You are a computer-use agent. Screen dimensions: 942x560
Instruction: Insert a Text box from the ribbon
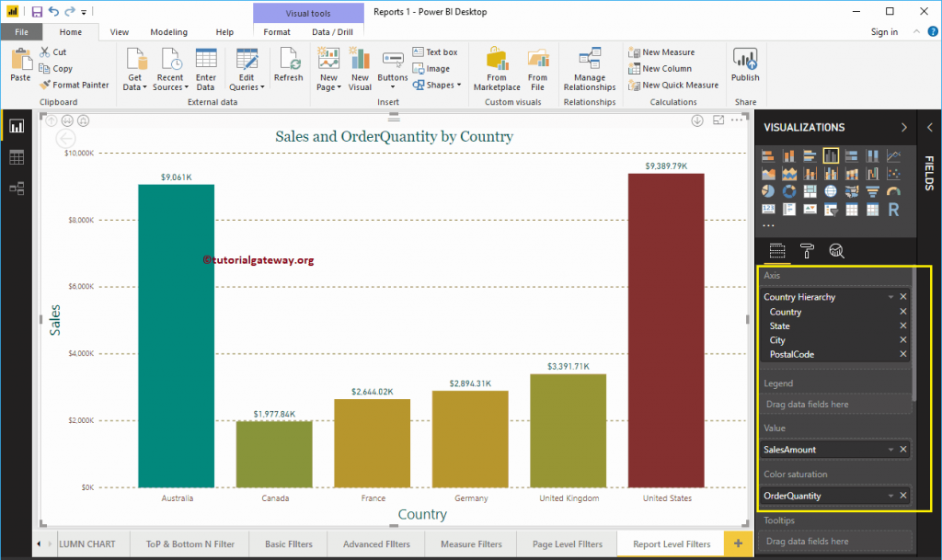[x=437, y=51]
